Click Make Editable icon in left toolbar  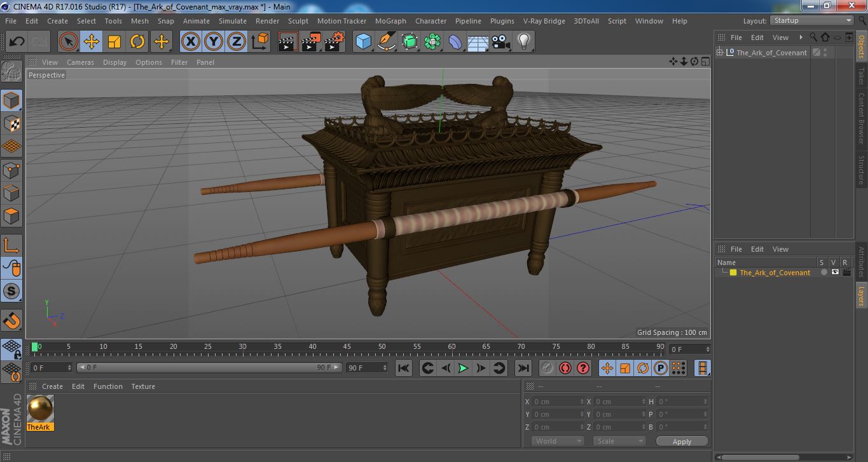(11, 72)
